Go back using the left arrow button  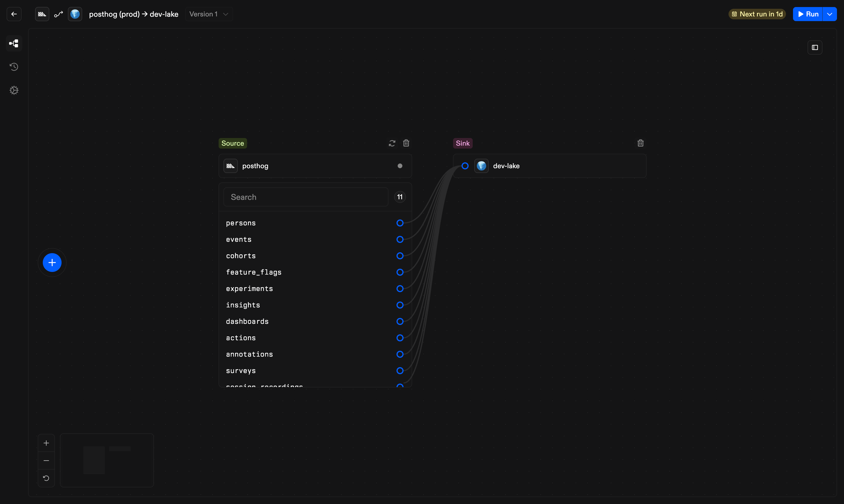[14, 14]
